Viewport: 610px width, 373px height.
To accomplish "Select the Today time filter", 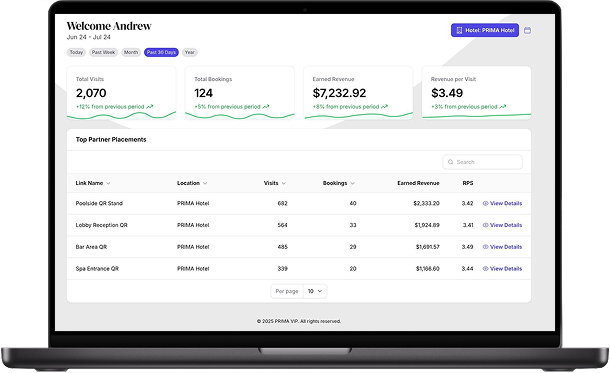I will pyautogui.click(x=76, y=52).
